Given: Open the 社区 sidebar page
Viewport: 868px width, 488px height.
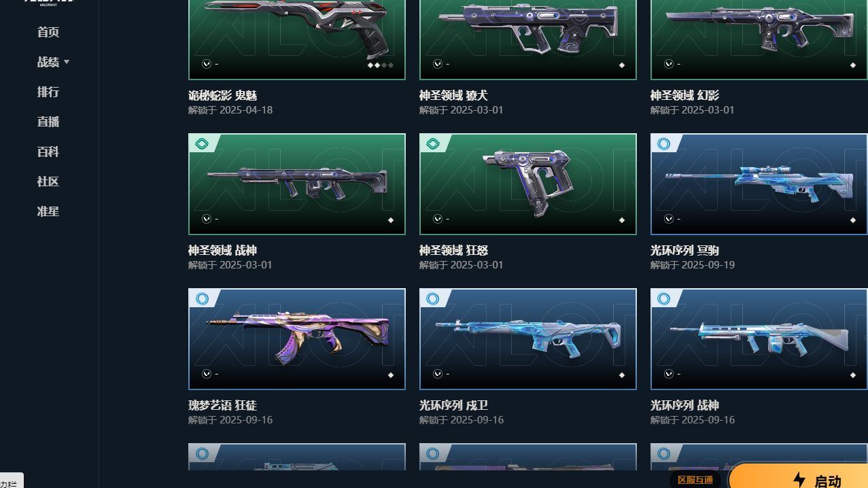Looking at the screenshot, I should pos(48,181).
